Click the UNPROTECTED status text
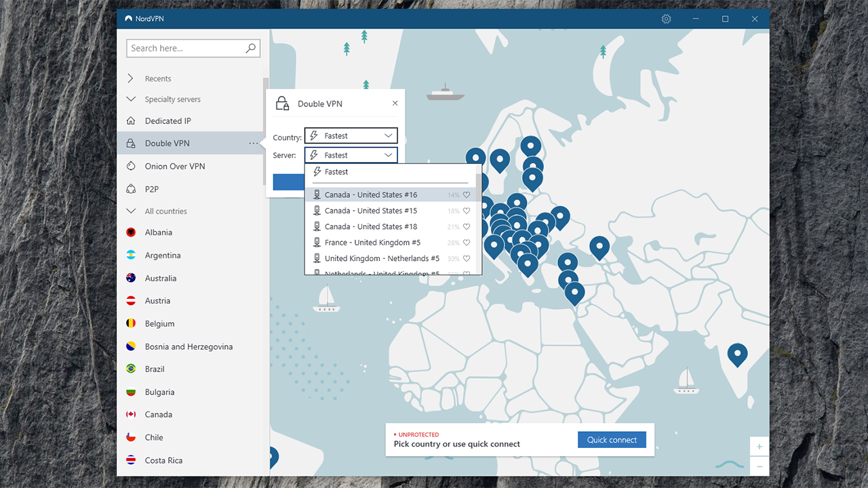Viewport: 868px width, 488px height. (418, 434)
